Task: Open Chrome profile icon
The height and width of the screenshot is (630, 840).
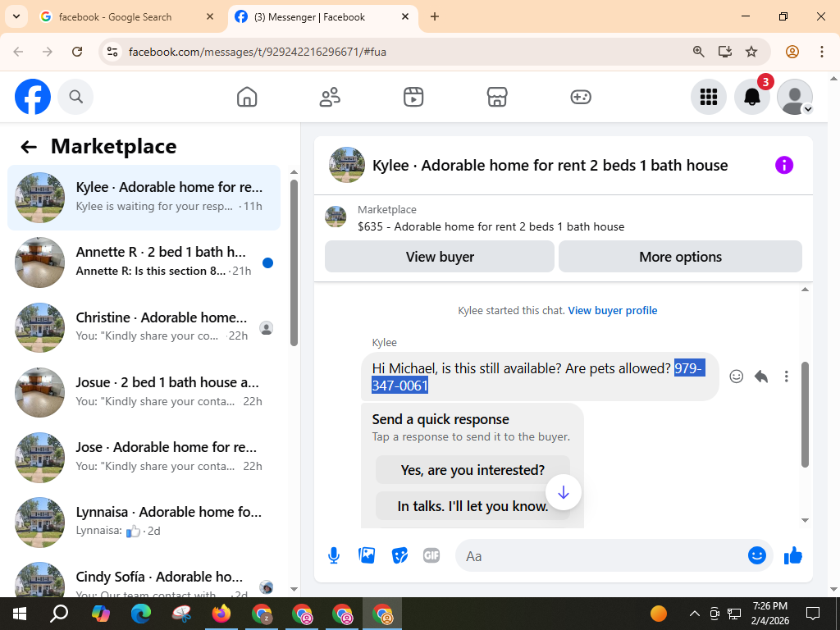Action: click(792, 52)
